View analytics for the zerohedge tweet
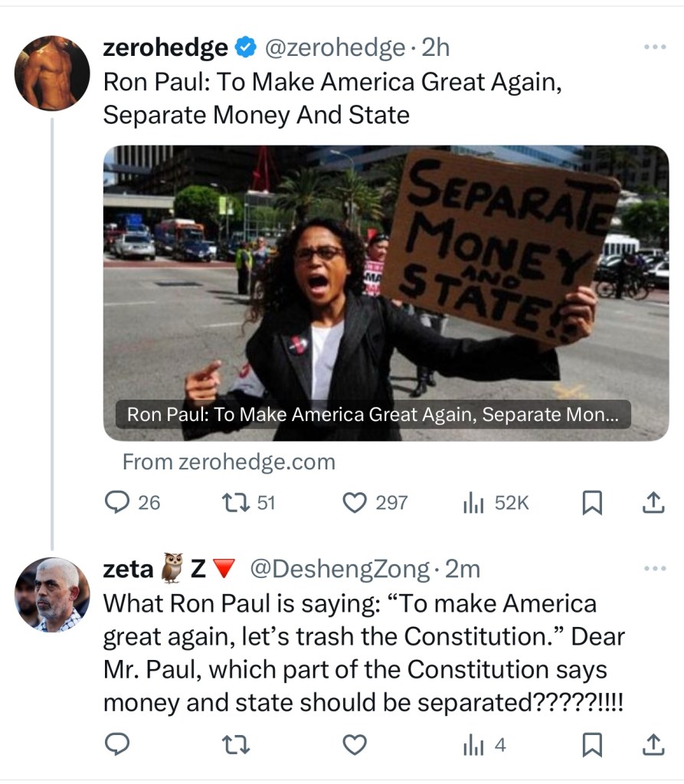 click(x=473, y=502)
